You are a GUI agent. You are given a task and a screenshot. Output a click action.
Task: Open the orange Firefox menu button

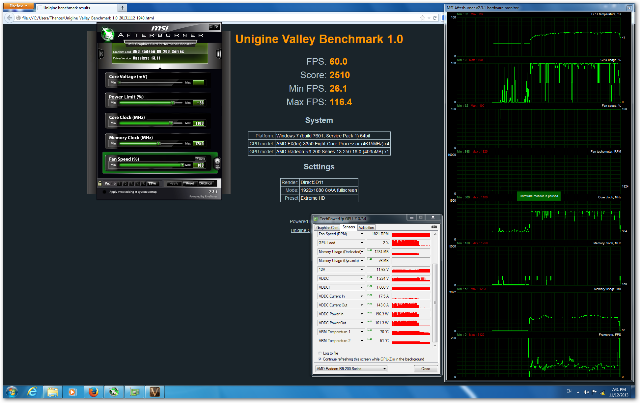point(19,6)
